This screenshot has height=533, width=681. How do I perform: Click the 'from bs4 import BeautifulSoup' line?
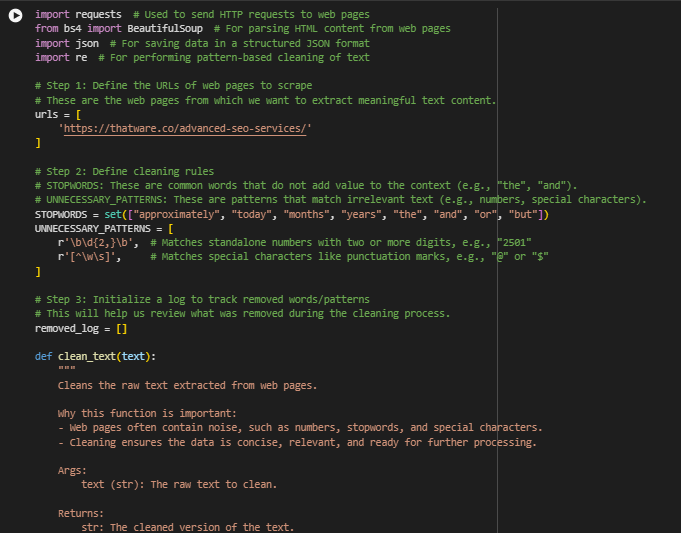point(243,29)
